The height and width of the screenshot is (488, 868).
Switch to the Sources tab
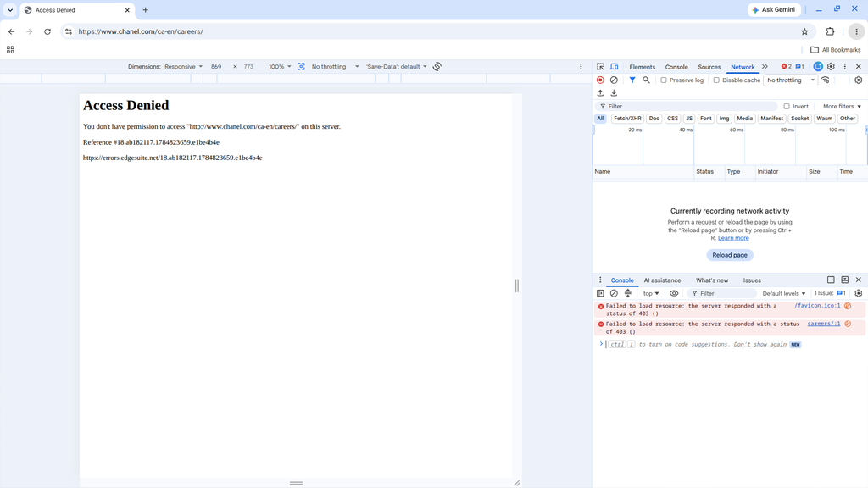click(709, 67)
